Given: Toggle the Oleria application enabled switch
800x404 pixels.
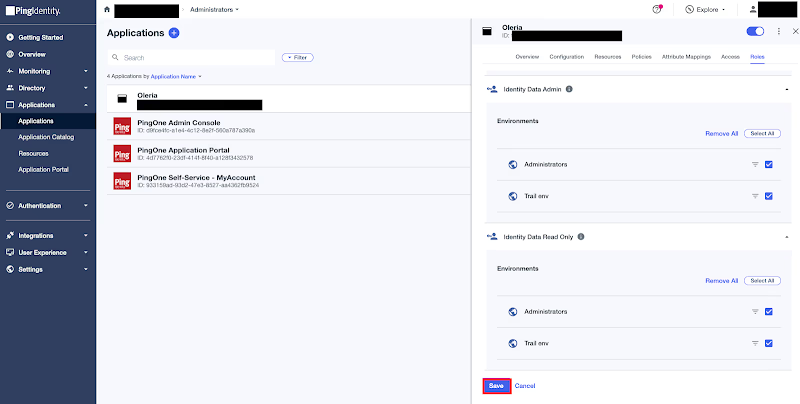Looking at the screenshot, I should [x=755, y=31].
